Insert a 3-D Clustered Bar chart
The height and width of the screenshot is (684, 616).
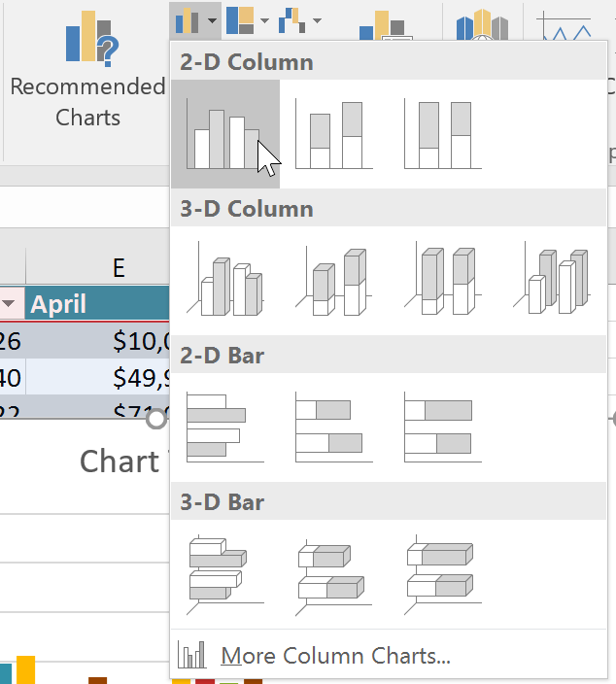tap(225, 573)
